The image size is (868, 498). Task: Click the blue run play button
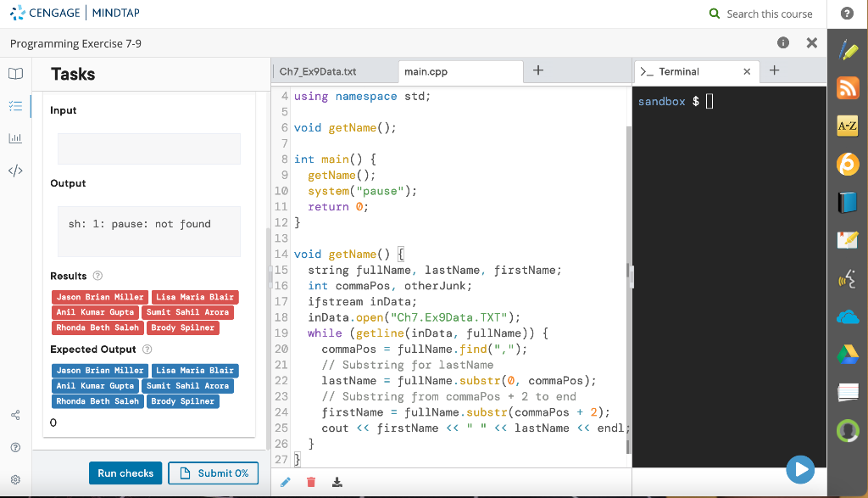click(800, 470)
